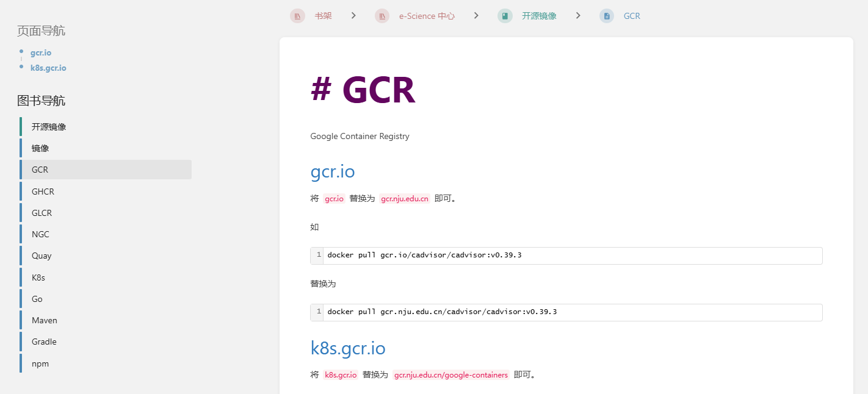Select GLCR in book navigation

tap(42, 213)
